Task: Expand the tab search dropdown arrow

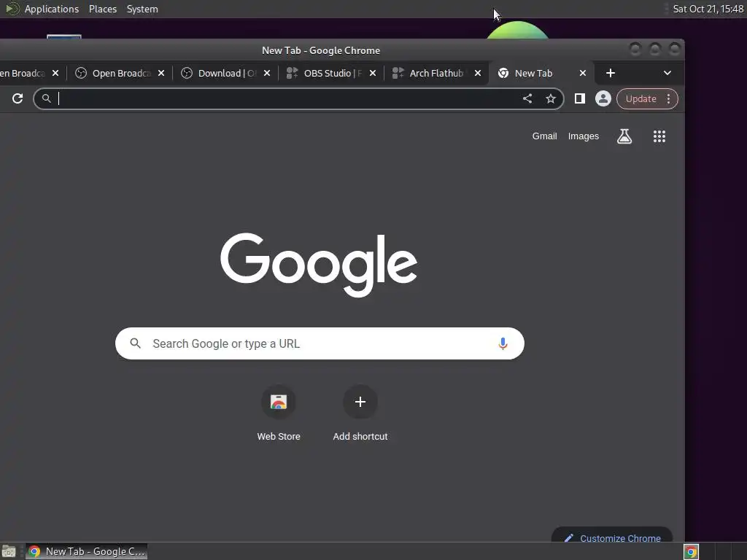Action: (x=667, y=73)
